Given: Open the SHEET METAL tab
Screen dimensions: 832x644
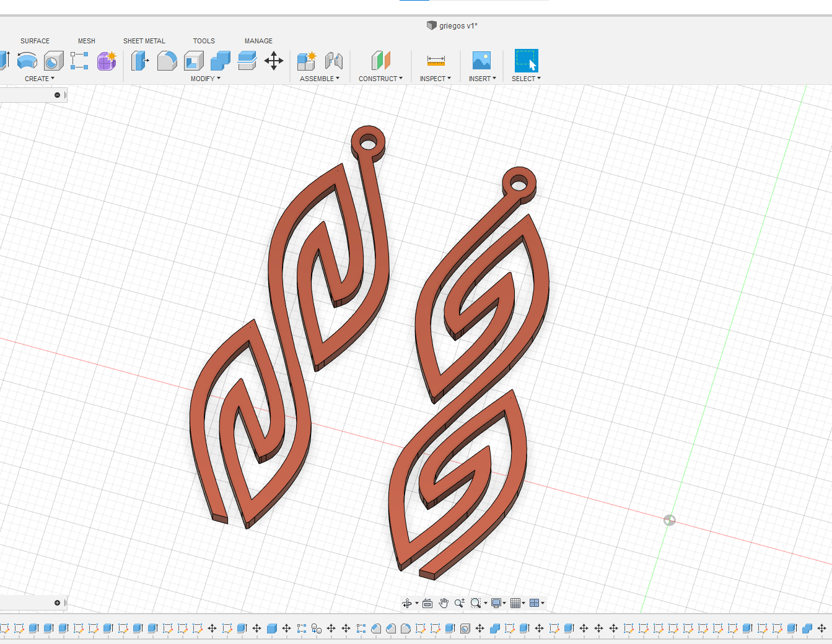Looking at the screenshot, I should 144,41.
